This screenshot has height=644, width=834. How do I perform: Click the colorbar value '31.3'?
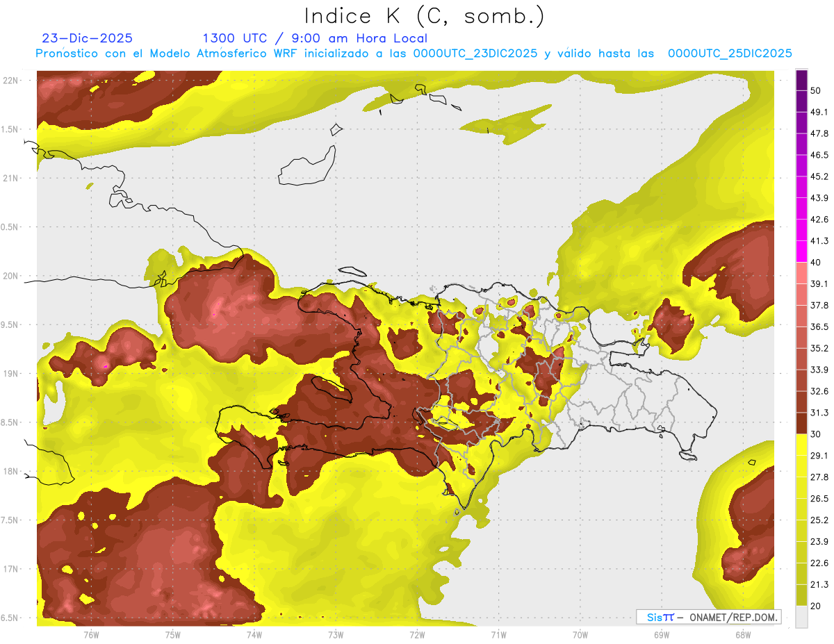pos(819,413)
